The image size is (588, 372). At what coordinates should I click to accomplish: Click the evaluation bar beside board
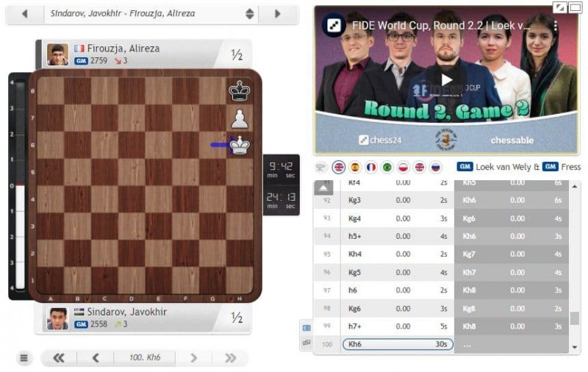20,185
